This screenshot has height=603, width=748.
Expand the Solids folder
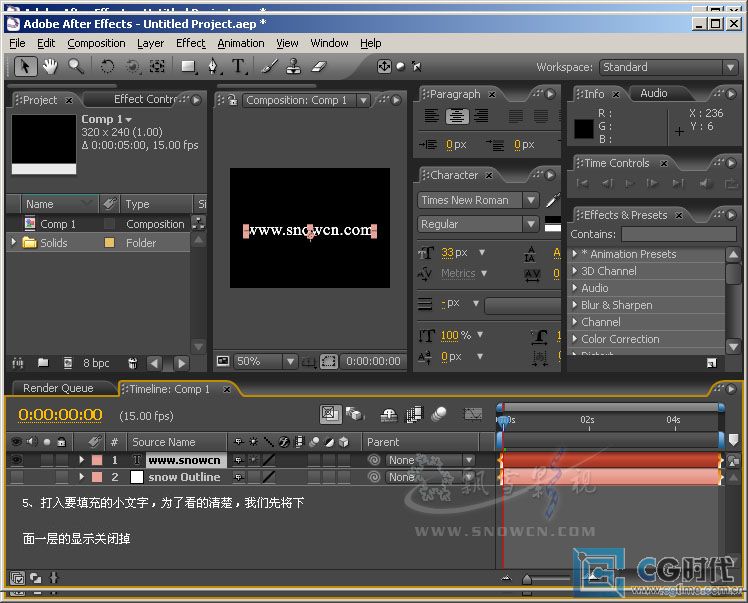point(13,242)
